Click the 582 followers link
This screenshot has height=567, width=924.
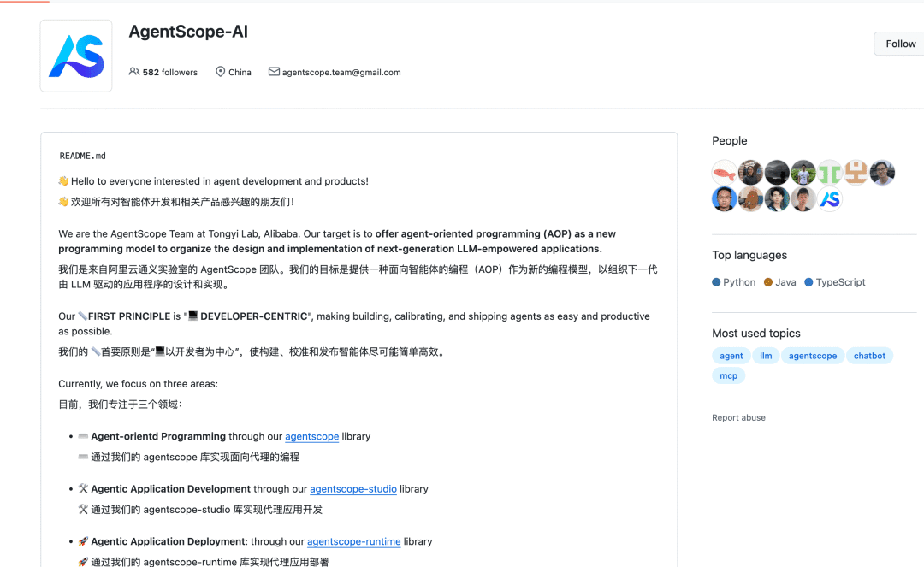pos(169,72)
